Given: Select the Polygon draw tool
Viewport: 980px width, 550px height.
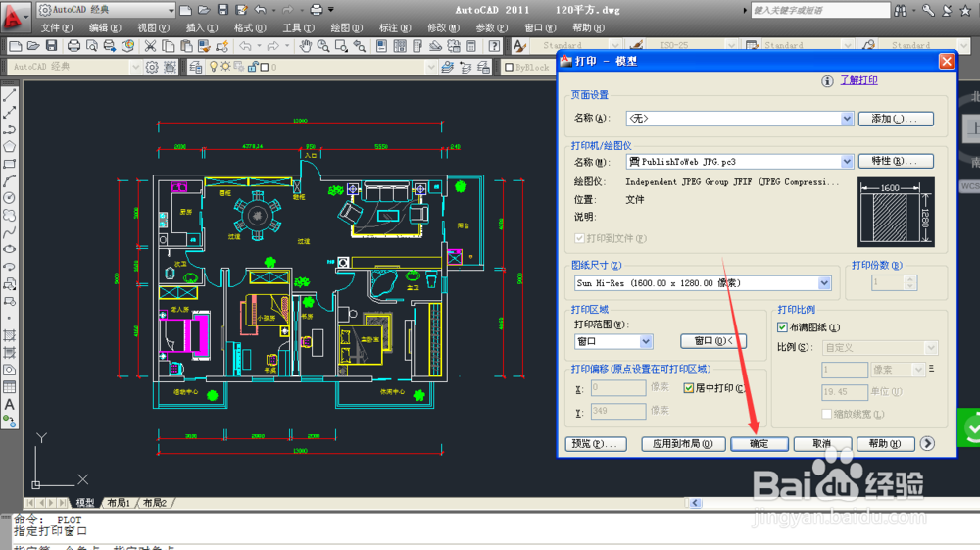Looking at the screenshot, I should tap(10, 147).
